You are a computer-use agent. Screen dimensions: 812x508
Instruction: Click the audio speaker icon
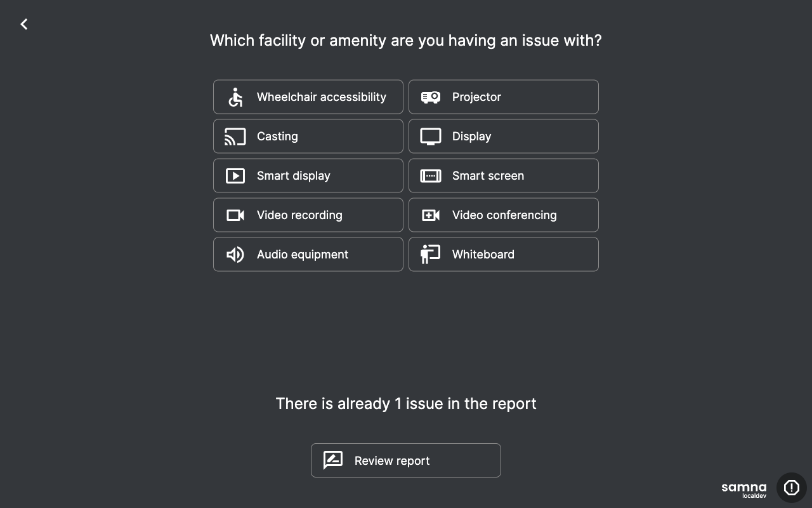(x=235, y=255)
